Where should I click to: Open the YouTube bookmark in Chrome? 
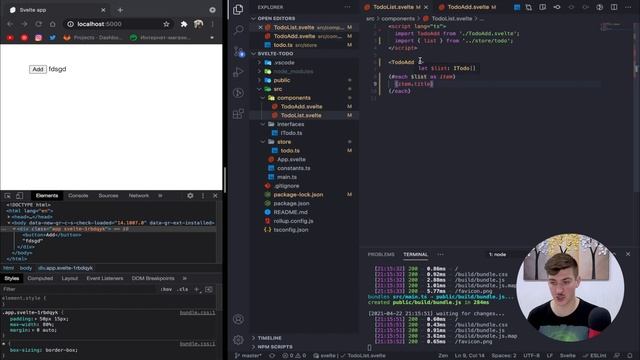(x=10, y=38)
